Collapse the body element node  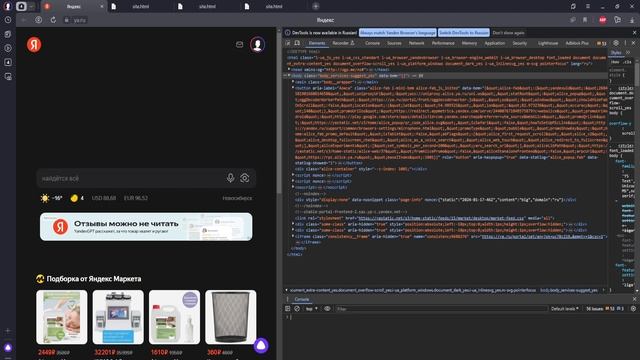tap(289, 76)
